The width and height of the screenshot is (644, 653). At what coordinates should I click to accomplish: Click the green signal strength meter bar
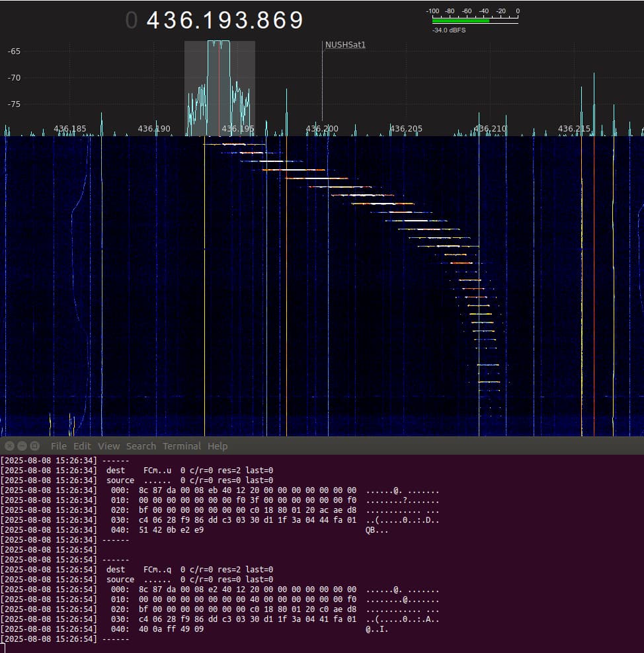[x=460, y=21]
